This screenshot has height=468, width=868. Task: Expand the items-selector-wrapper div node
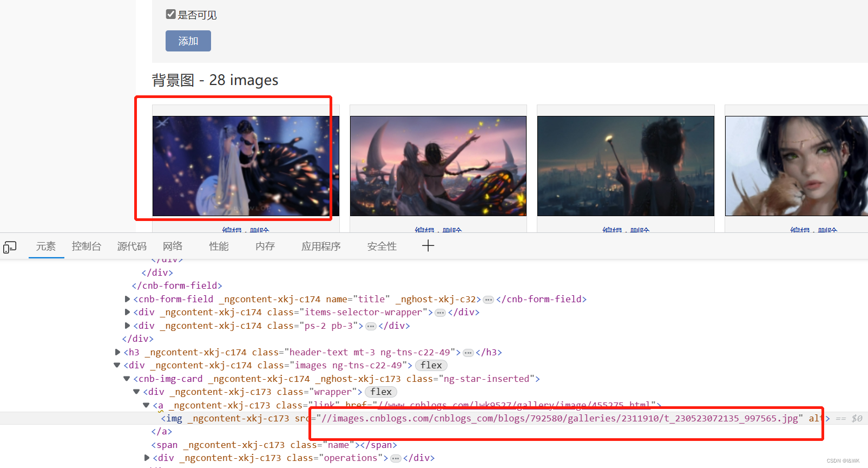tap(127, 312)
